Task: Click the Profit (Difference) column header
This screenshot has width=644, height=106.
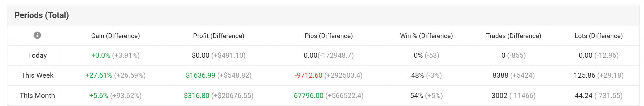Action: click(x=219, y=36)
